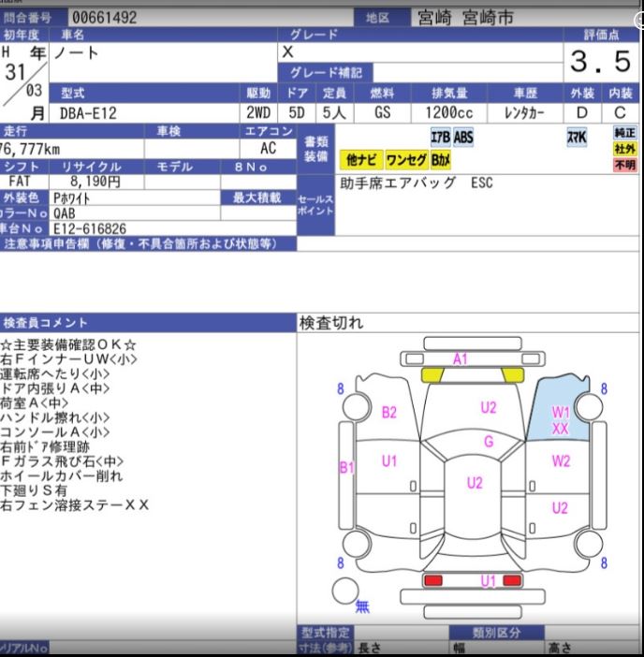Screen dimensions: 644x657
Task: Click the エアB airbag equipment badge
Action: (x=440, y=138)
